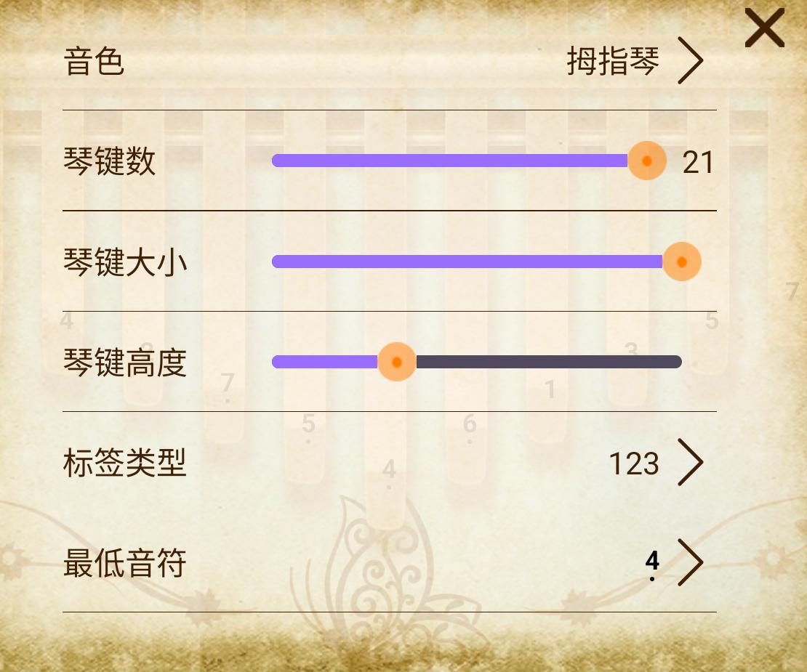Click the lowest note value 4
The width and height of the screenshot is (807, 672).
[652, 563]
